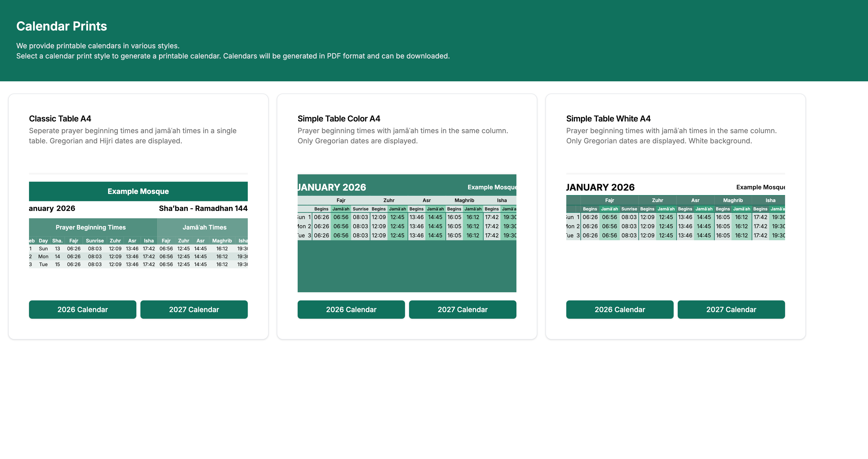Open 2027 Calendar for Classic Table A4

click(194, 310)
